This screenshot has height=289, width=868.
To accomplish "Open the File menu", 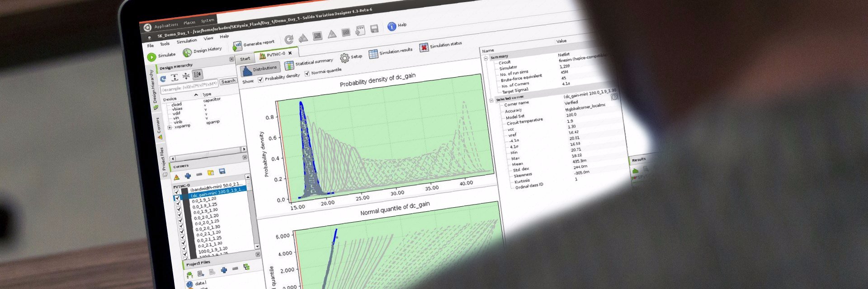I will click(151, 46).
